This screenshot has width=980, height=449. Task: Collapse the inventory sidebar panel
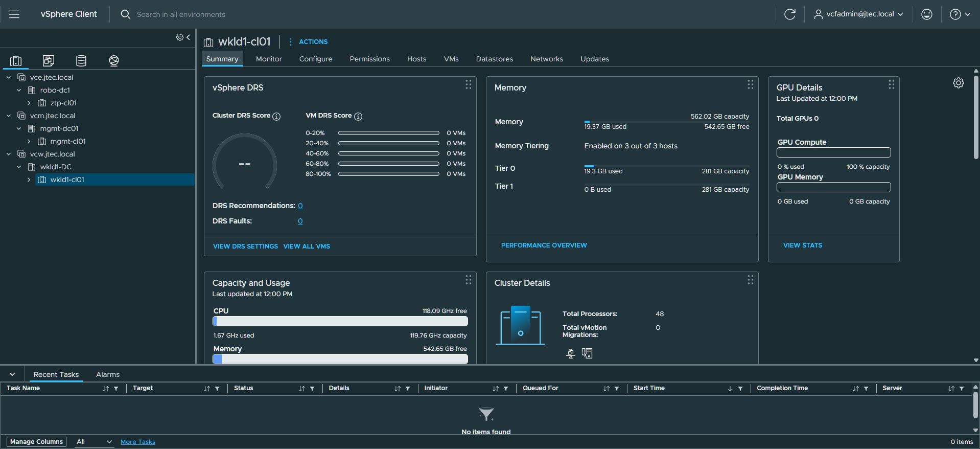(189, 37)
